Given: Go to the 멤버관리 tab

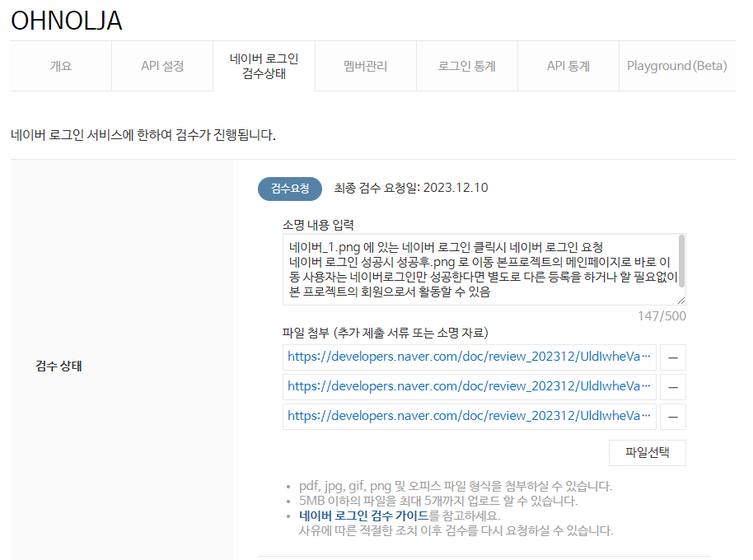Looking at the screenshot, I should pyautogui.click(x=366, y=66).
